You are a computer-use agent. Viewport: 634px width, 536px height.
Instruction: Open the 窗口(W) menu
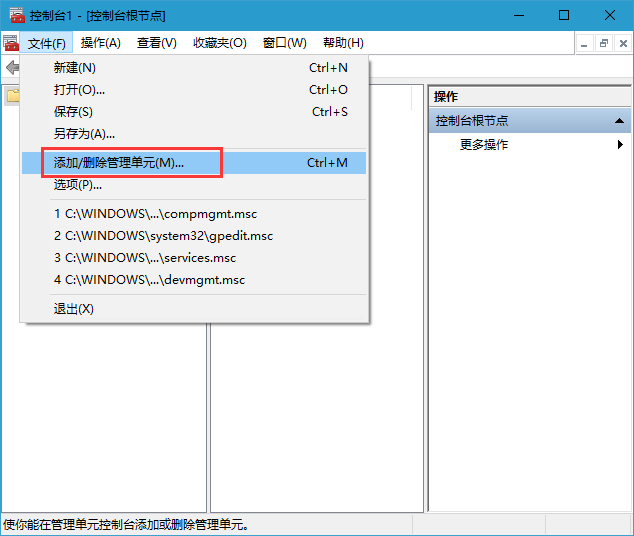[284, 43]
